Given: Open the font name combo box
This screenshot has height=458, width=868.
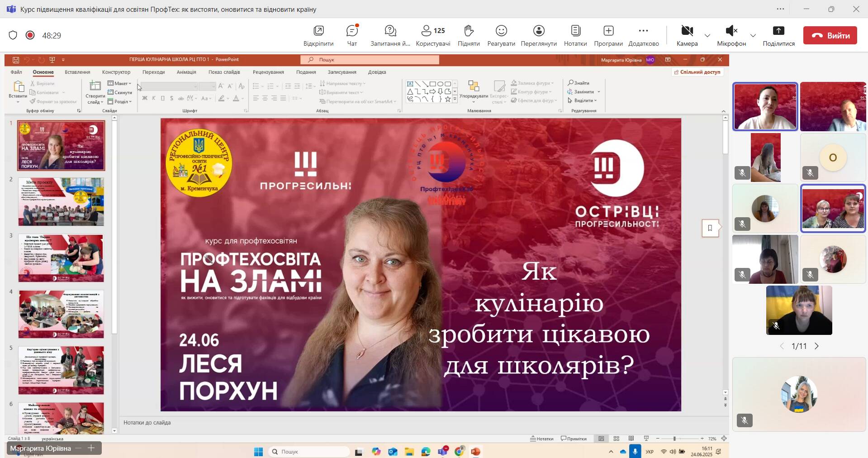Looking at the screenshot, I should click(x=170, y=86).
